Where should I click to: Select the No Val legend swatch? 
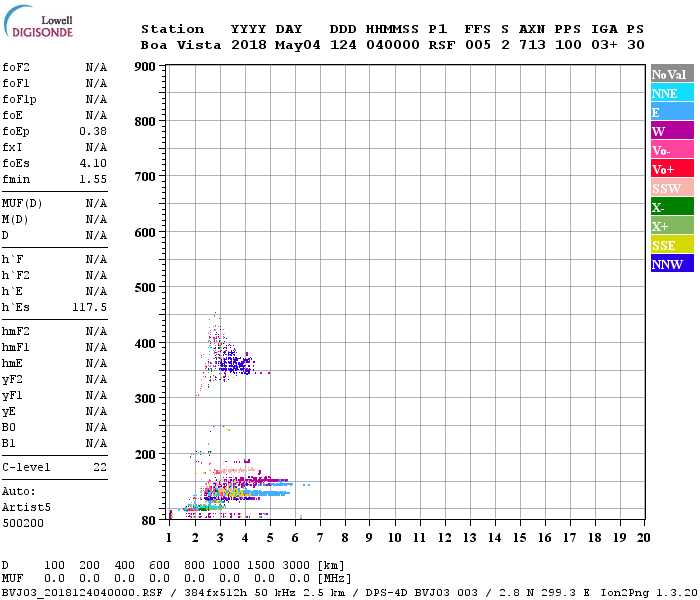pyautogui.click(x=672, y=74)
